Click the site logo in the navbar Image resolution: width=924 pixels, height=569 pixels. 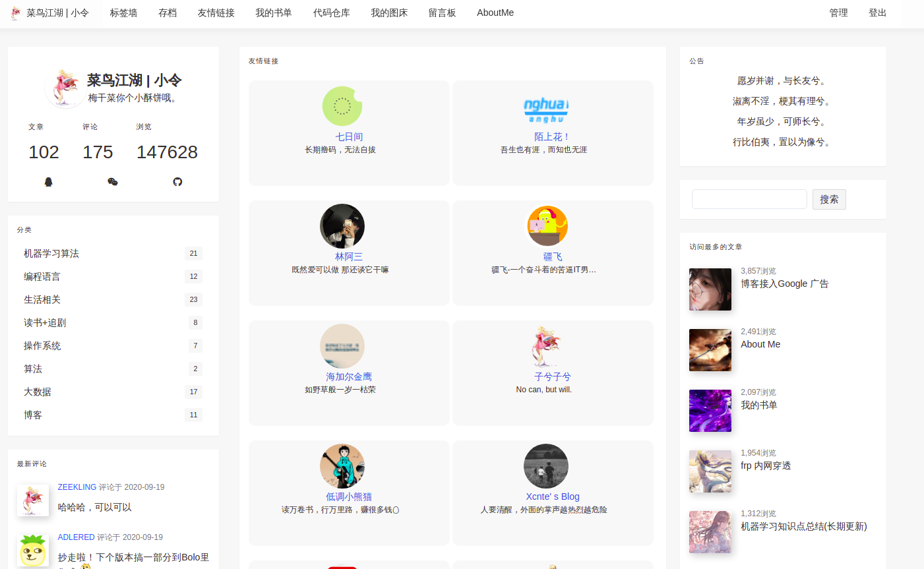click(15, 13)
